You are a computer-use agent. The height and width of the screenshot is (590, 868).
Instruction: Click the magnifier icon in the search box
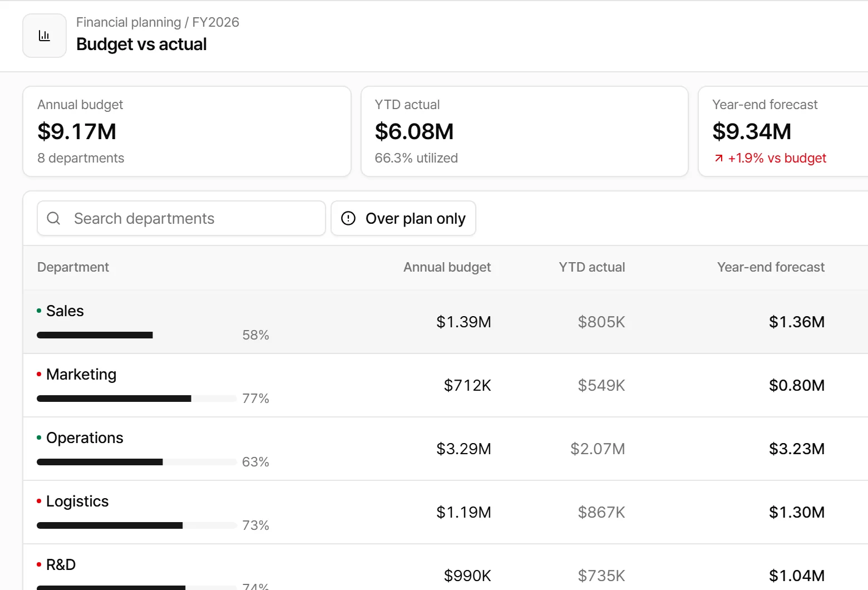[x=53, y=218]
